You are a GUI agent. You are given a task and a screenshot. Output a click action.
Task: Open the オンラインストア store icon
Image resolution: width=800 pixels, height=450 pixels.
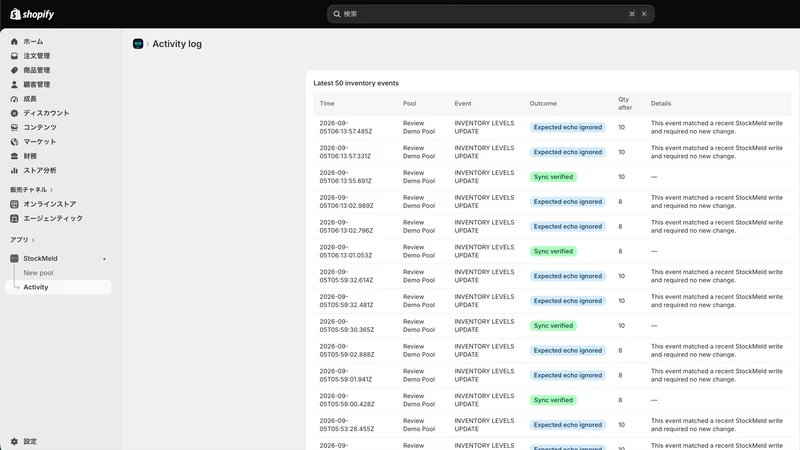point(14,204)
